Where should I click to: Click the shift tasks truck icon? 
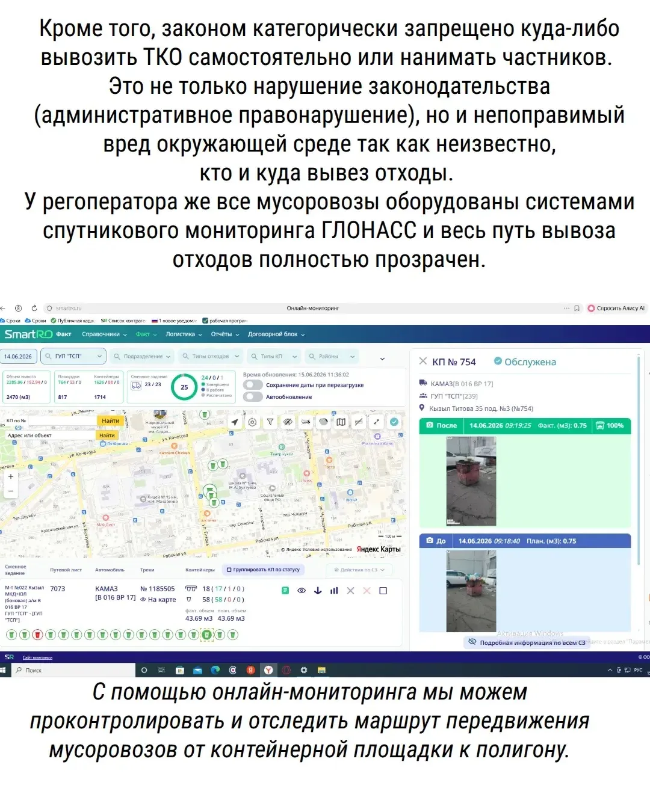coord(136,385)
